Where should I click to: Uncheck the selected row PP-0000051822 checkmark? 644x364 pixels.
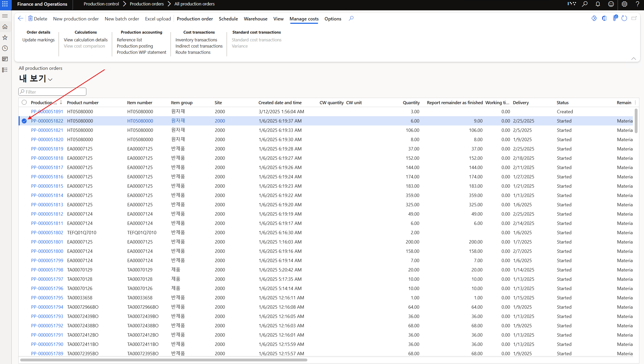[24, 121]
